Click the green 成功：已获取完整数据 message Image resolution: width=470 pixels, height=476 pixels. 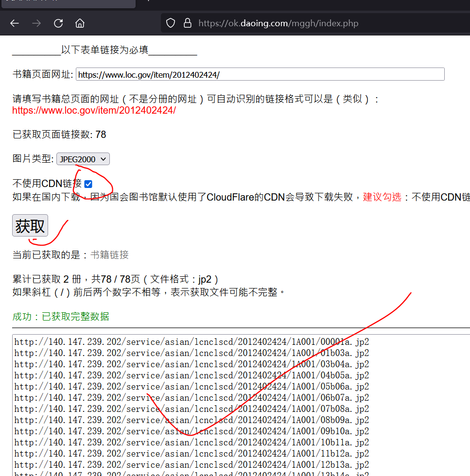click(61, 317)
